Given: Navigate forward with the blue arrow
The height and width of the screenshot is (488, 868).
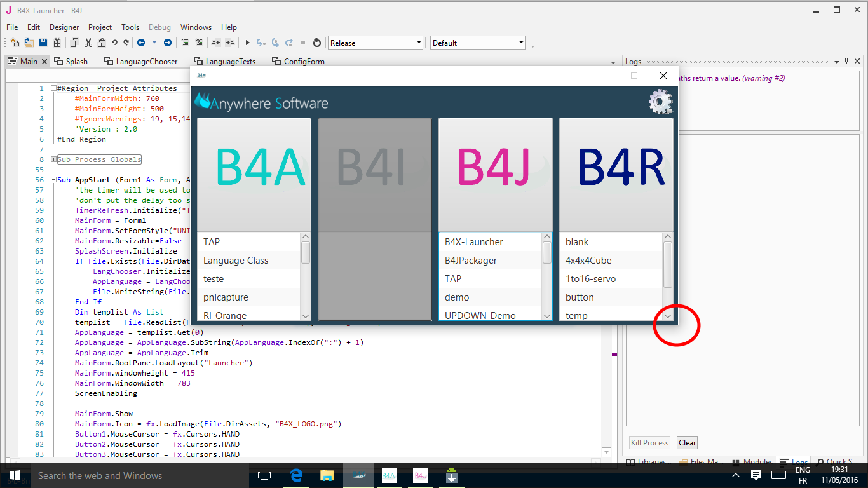Looking at the screenshot, I should point(167,43).
